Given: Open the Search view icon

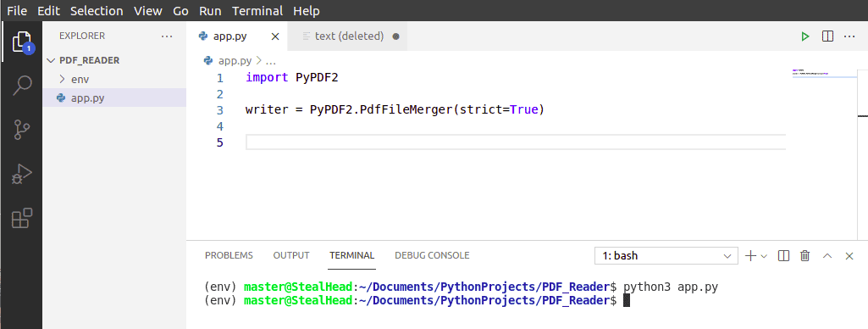Looking at the screenshot, I should tap(21, 86).
